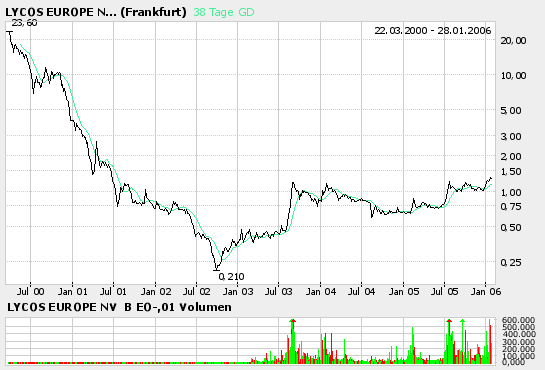Click the Jul 00 time axis label
This screenshot has width=545, height=370.
pyautogui.click(x=31, y=291)
